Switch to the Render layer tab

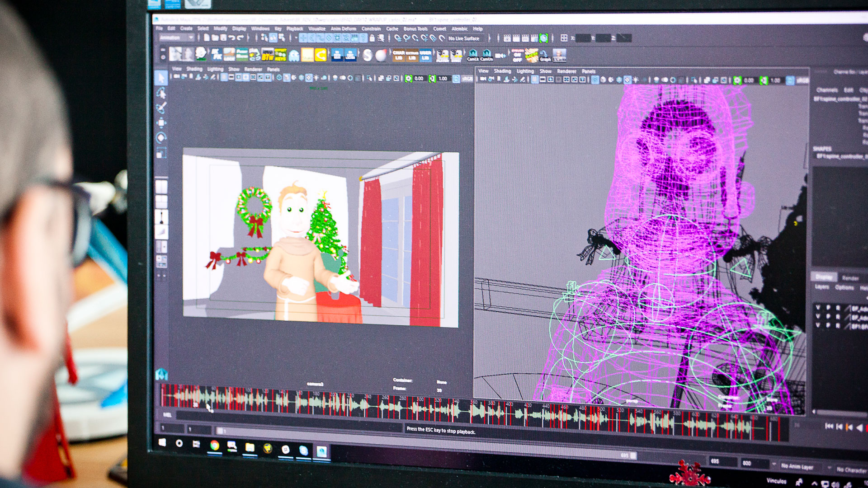click(850, 278)
